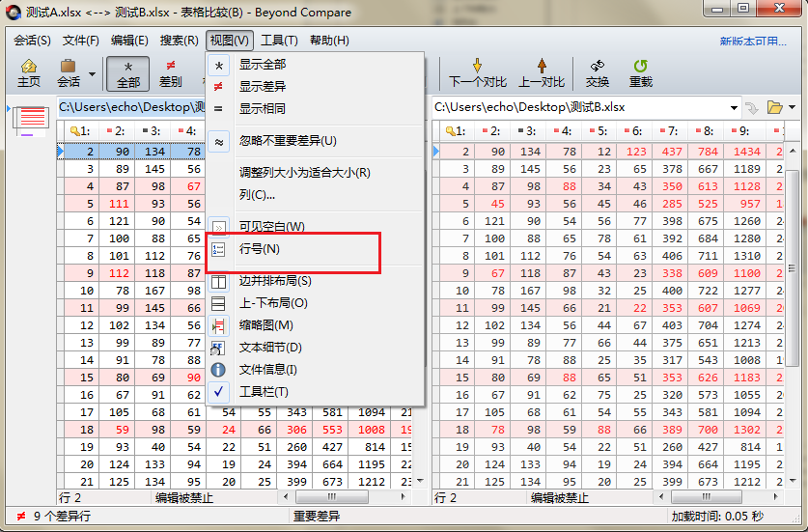Go to the Home (主页) toolbar icon
The height and width of the screenshot is (532, 808).
(x=29, y=73)
